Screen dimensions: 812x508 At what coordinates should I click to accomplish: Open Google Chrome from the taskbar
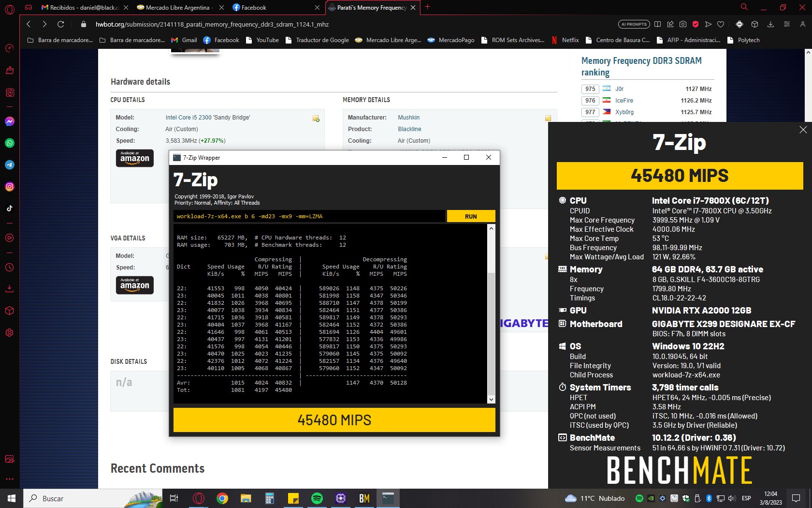(x=222, y=498)
